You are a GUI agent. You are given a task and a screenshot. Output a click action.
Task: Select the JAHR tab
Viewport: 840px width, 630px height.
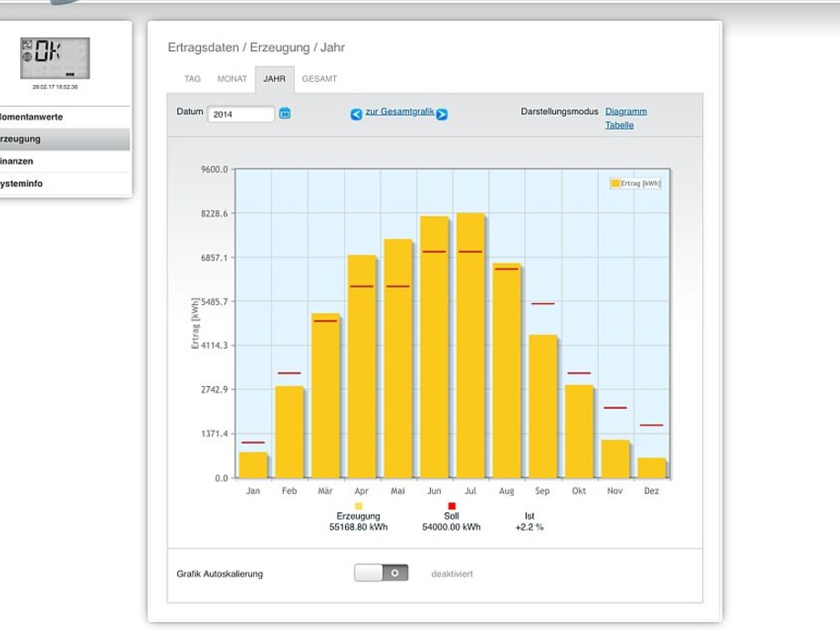[274, 79]
